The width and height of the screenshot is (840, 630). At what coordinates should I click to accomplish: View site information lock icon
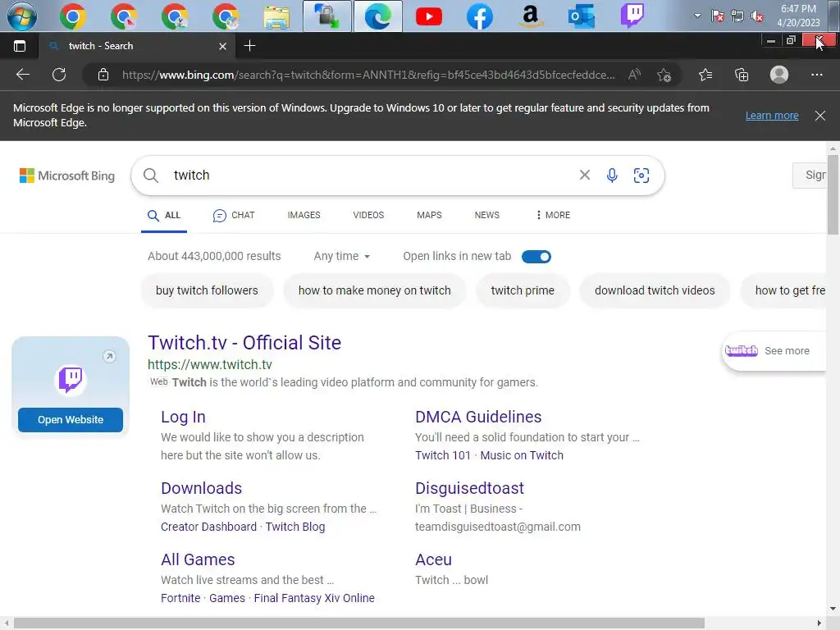103,75
